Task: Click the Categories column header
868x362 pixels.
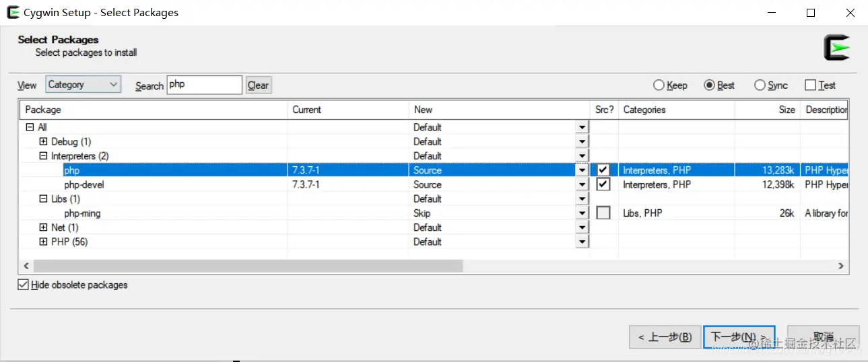Action: 676,110
